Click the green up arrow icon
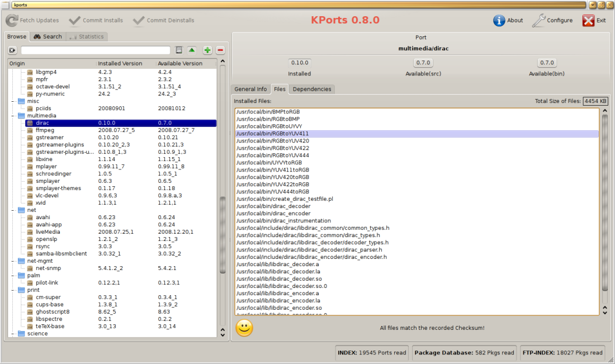This screenshot has width=615, height=364. 192,50
